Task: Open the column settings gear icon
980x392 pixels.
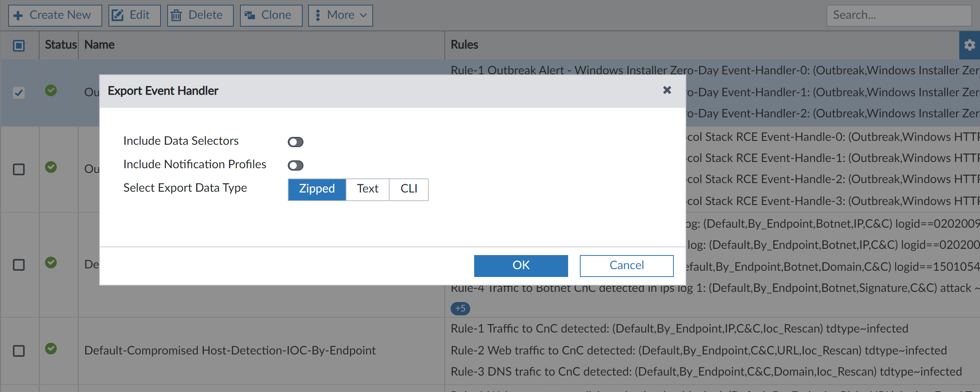Action: (x=970, y=45)
